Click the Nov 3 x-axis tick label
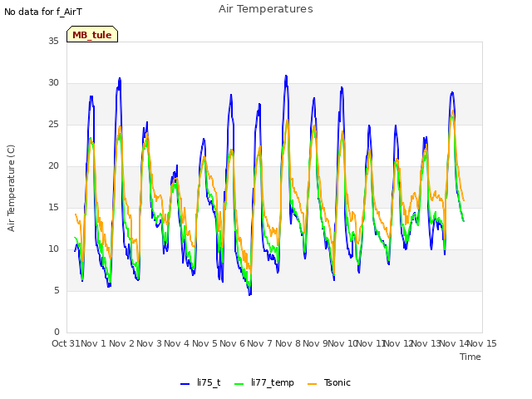This screenshot has height=399, width=532. 150,343
